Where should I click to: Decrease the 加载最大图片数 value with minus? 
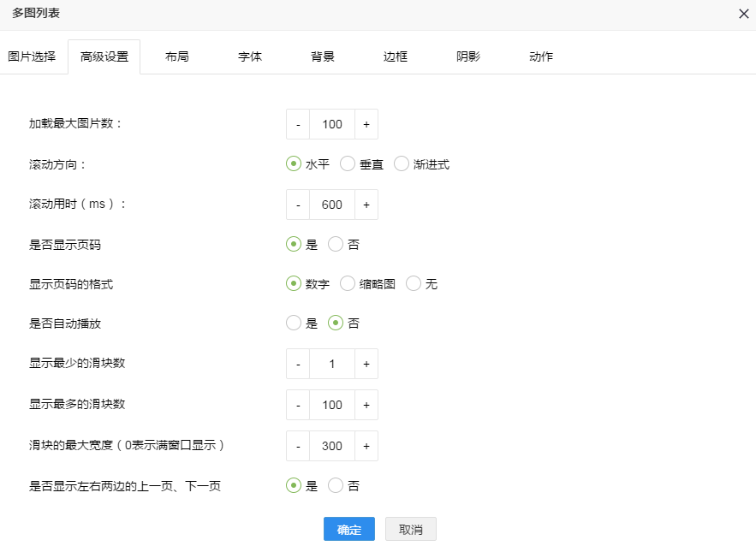[x=298, y=124]
